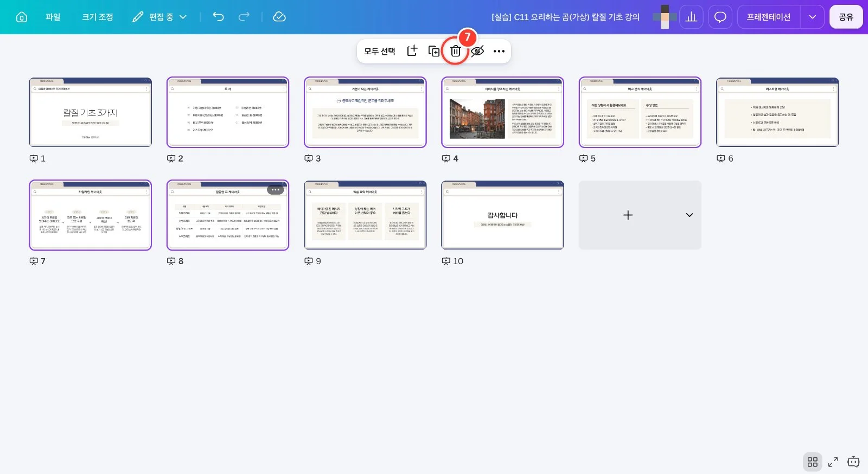Hide the selected pages with eye icon
The height and width of the screenshot is (474, 868).
[x=477, y=51]
